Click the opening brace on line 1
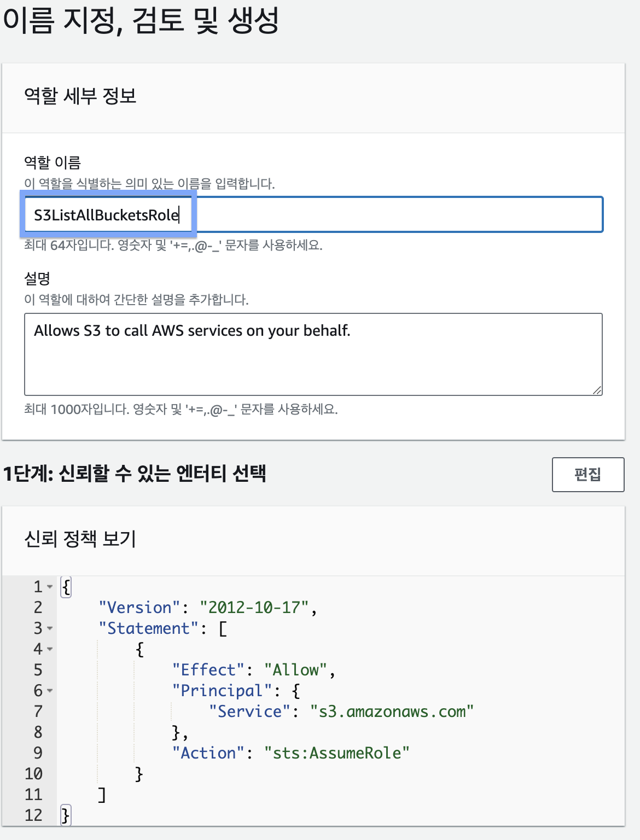This screenshot has height=840, width=640. click(66, 587)
